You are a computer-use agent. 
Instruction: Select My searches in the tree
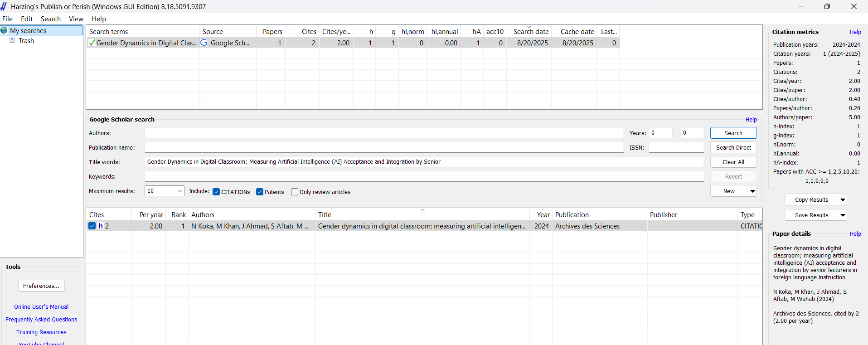(28, 30)
